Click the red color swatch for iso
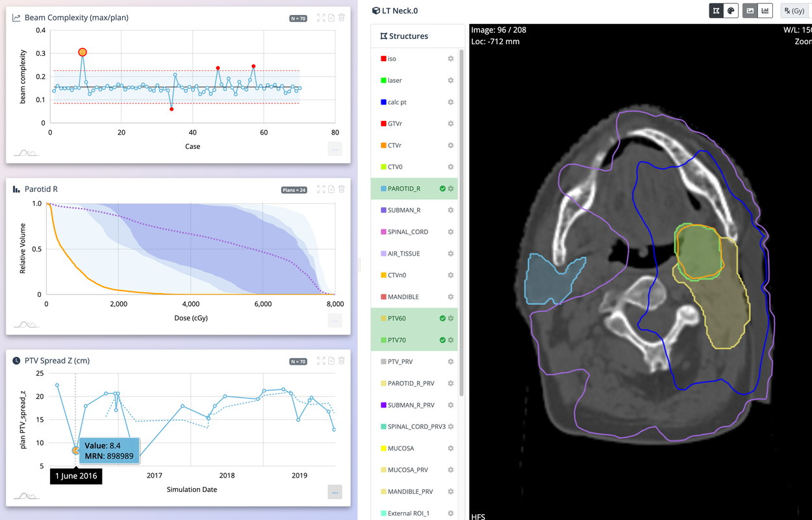Viewport: 812px width, 520px height. pyautogui.click(x=383, y=59)
